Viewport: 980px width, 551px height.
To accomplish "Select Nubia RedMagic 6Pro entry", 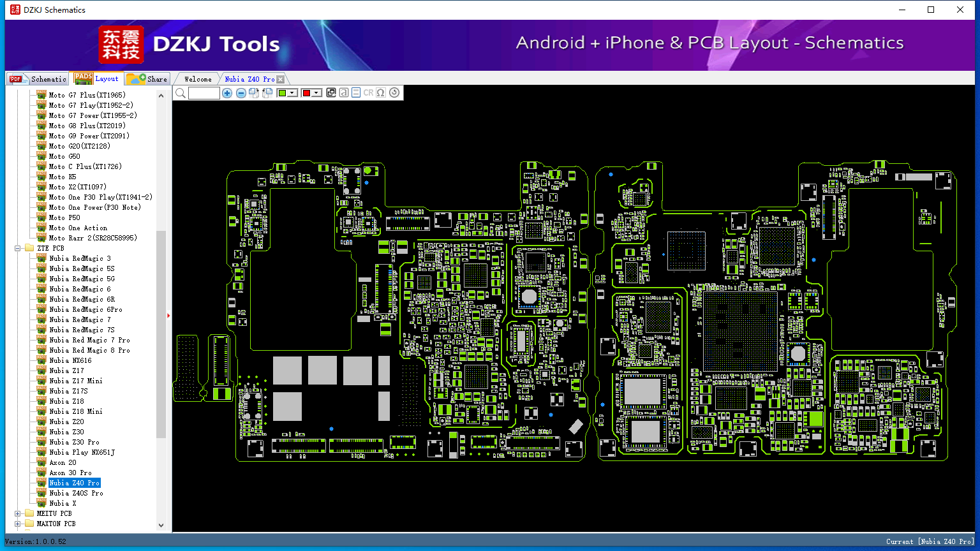I will coord(85,309).
